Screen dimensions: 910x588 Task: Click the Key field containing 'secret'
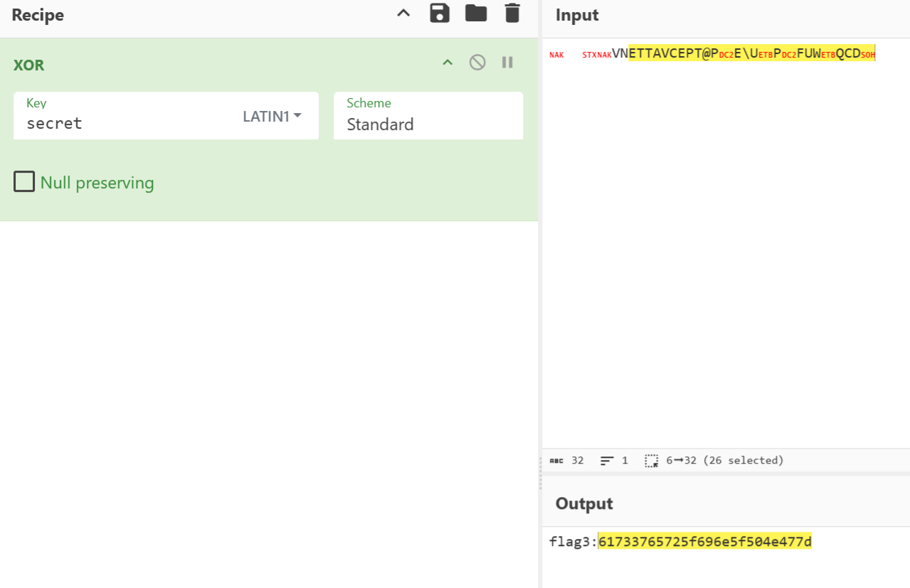pos(128,123)
